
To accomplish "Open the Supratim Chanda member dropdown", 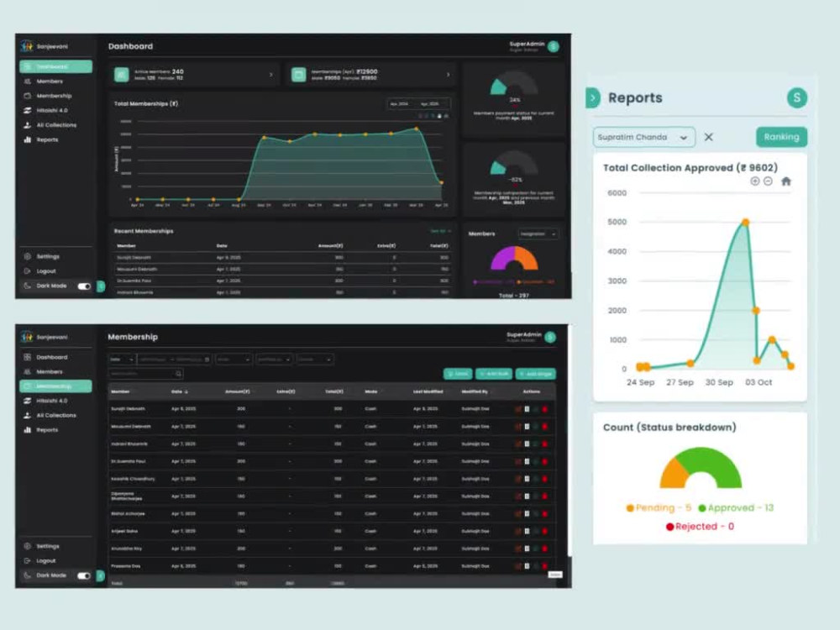I will [x=643, y=137].
